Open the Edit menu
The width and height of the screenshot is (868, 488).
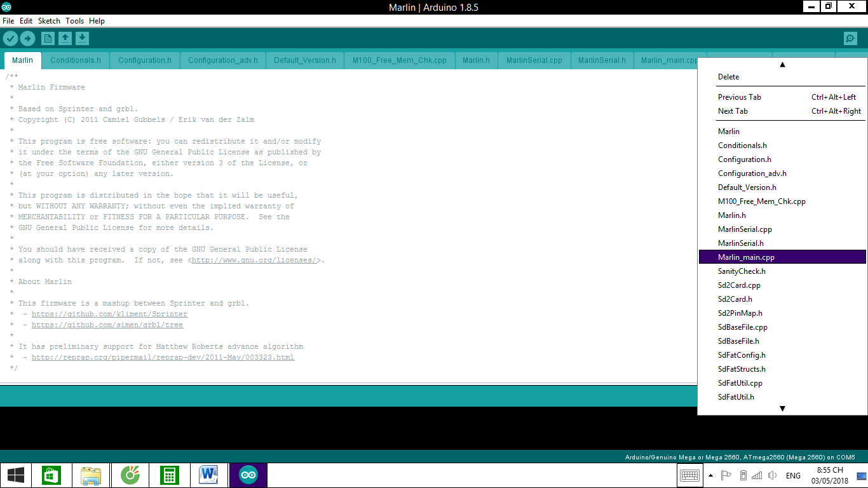[26, 21]
